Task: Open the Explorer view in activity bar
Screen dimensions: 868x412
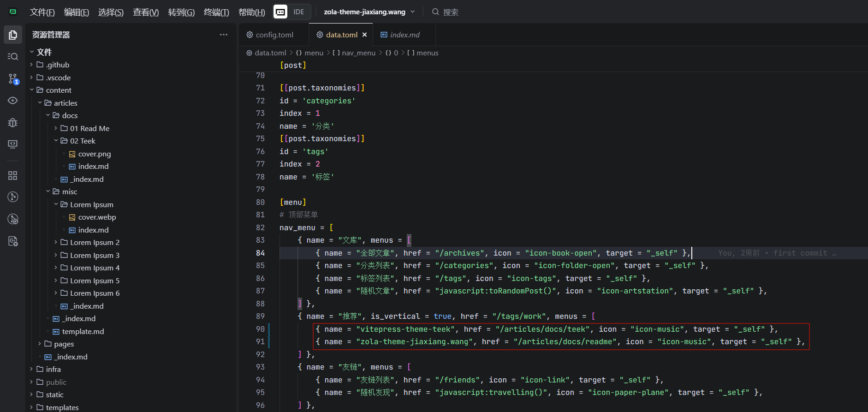Action: pos(13,35)
